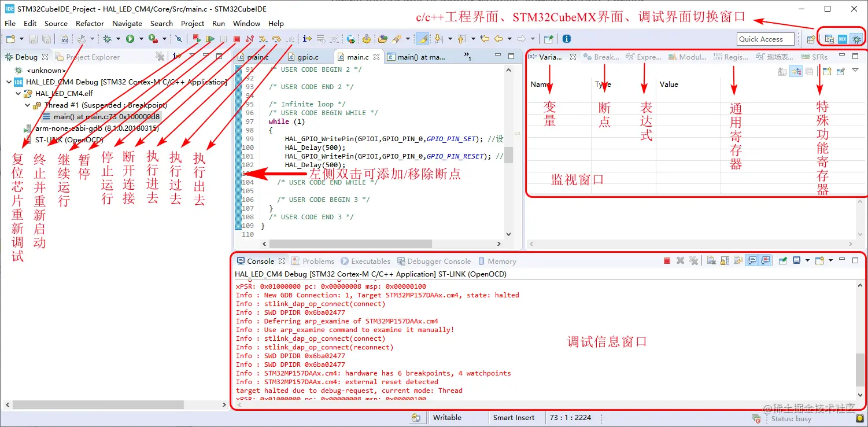Open the Display Selected Console dropdown arrow
Image resolution: width=868 pixels, height=427 pixels.
(x=807, y=261)
